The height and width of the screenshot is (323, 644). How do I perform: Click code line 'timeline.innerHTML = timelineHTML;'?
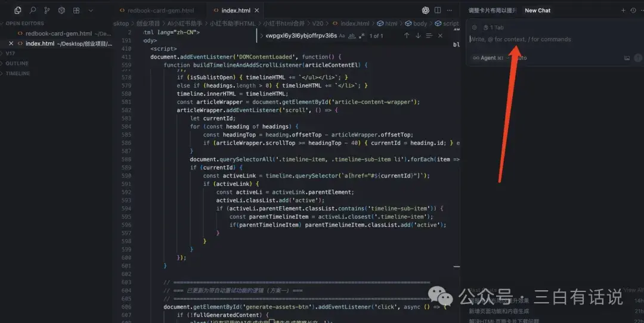click(x=233, y=94)
